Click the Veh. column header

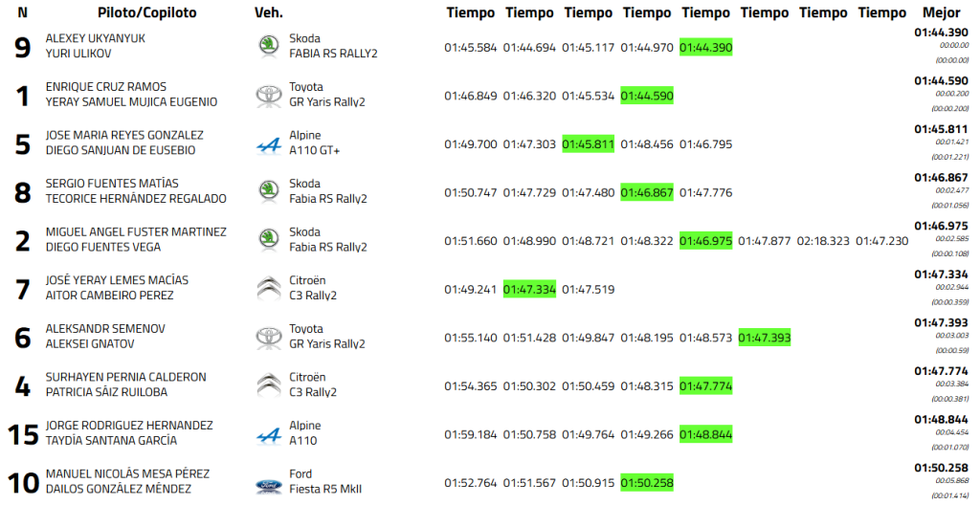click(x=269, y=12)
